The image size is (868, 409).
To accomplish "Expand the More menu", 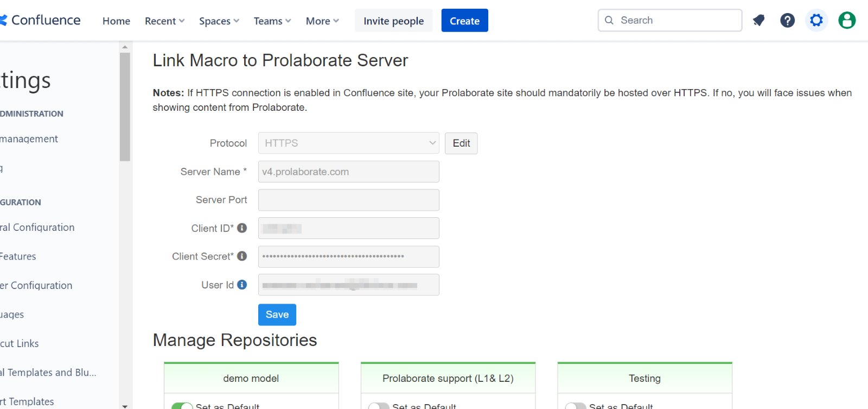I will click(x=322, y=21).
